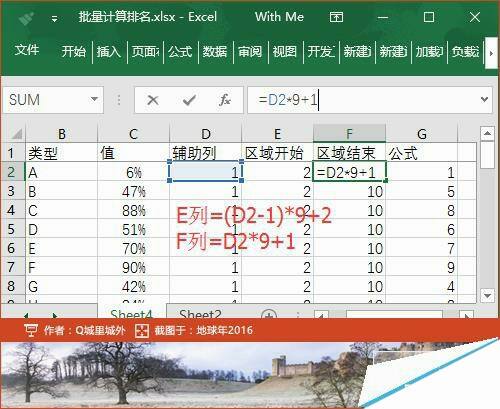The image size is (500, 409).
Task: Open the 文件 menu
Action: (x=27, y=51)
